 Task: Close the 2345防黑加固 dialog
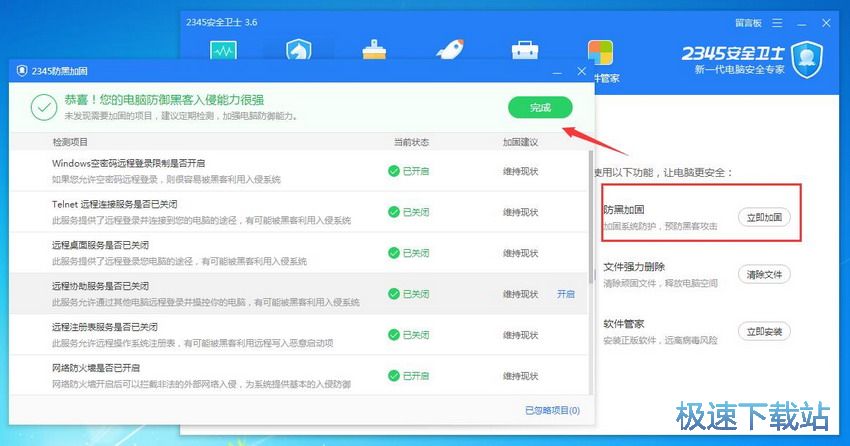coord(582,71)
